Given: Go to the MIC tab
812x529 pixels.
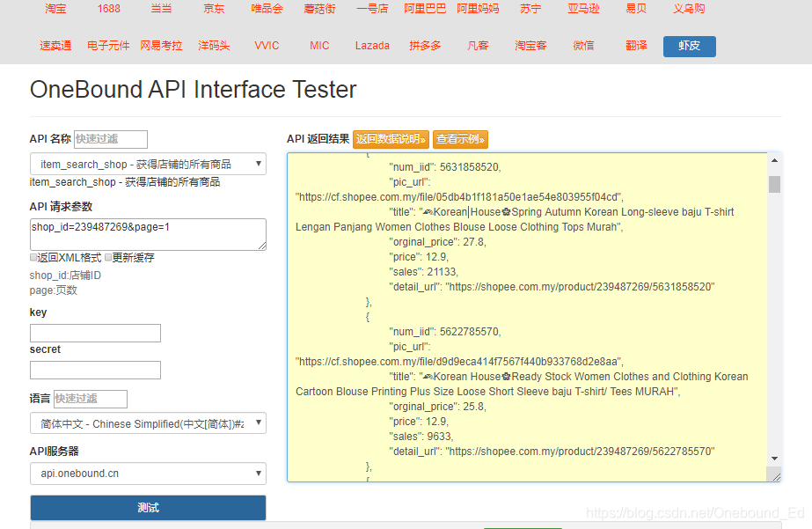Looking at the screenshot, I should (319, 46).
